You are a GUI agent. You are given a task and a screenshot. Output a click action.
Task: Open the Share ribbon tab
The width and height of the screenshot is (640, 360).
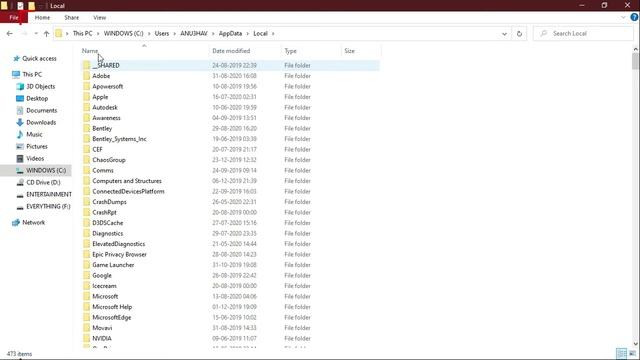pyautogui.click(x=71, y=18)
